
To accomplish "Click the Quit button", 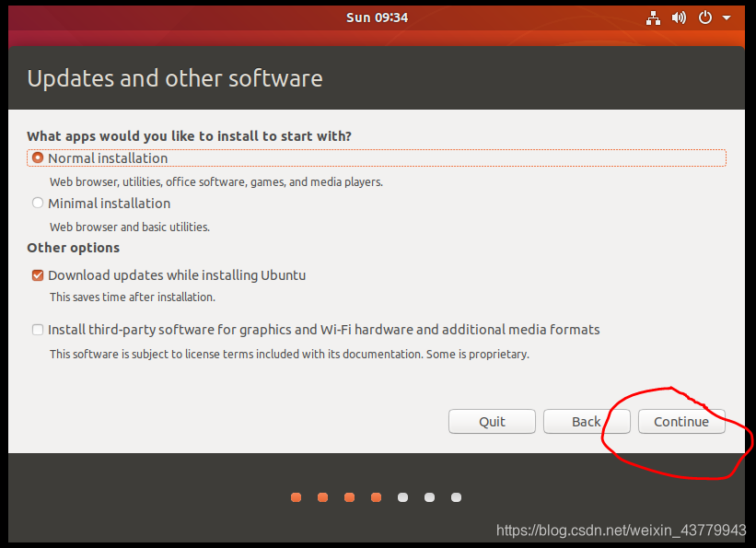I will [x=492, y=421].
